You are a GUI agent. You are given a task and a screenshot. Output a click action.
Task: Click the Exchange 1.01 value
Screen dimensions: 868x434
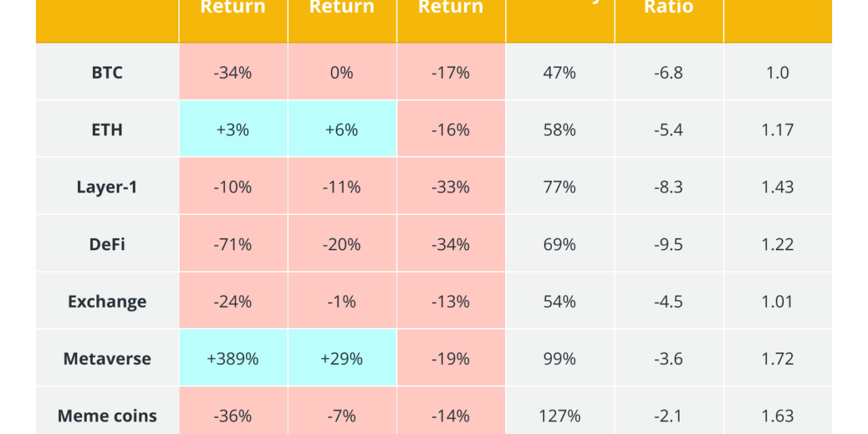[x=777, y=301]
